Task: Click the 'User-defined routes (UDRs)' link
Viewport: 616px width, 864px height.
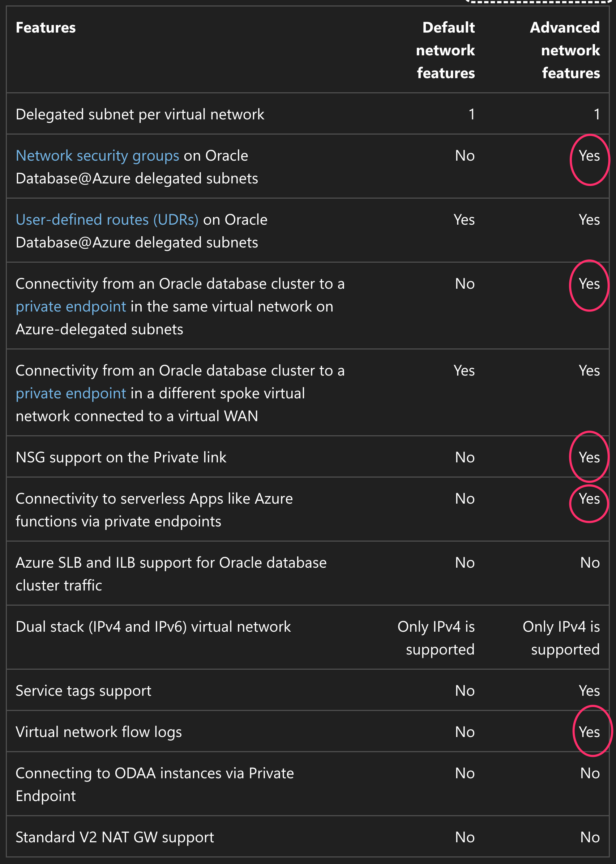Action: (x=107, y=220)
